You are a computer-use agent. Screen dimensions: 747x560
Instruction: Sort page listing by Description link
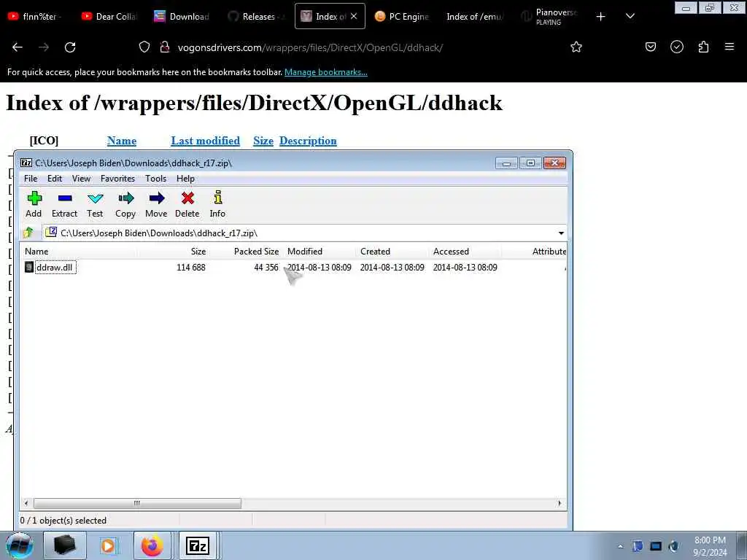click(308, 141)
